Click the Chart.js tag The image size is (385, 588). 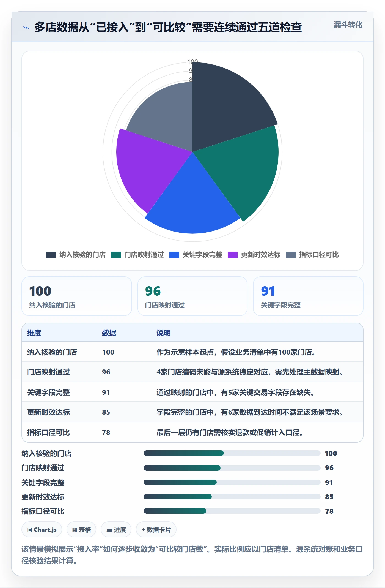[42, 529]
